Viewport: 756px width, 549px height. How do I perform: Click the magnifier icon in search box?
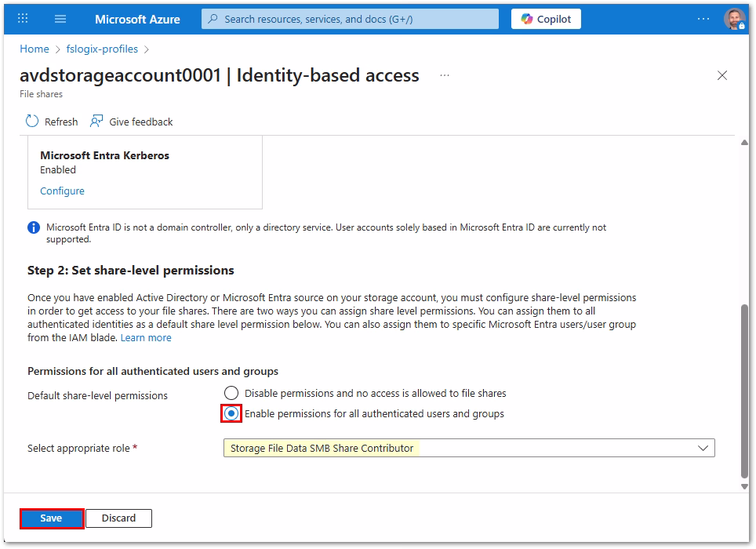coord(213,19)
